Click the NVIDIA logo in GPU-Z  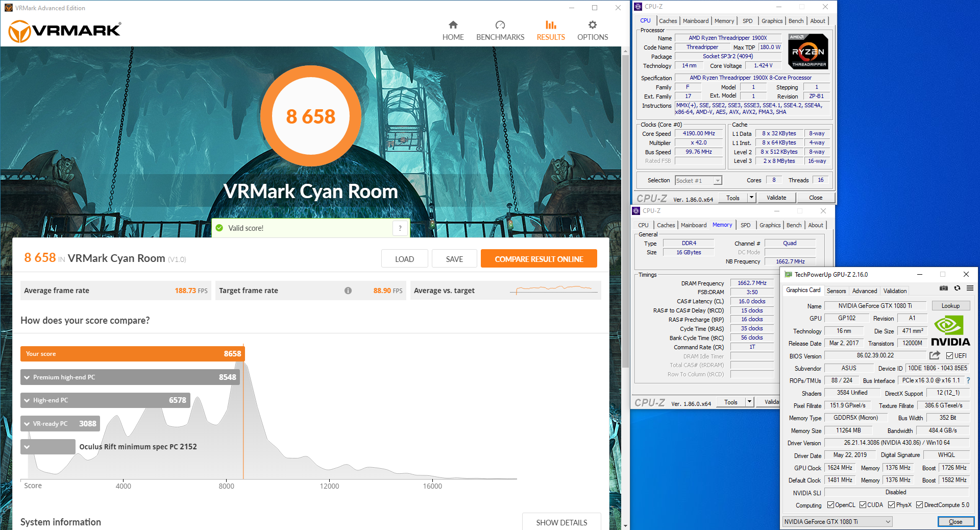(950, 331)
